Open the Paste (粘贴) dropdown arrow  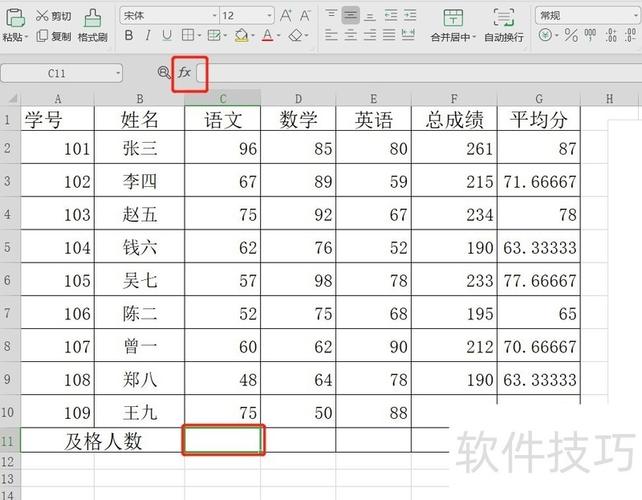[x=27, y=37]
